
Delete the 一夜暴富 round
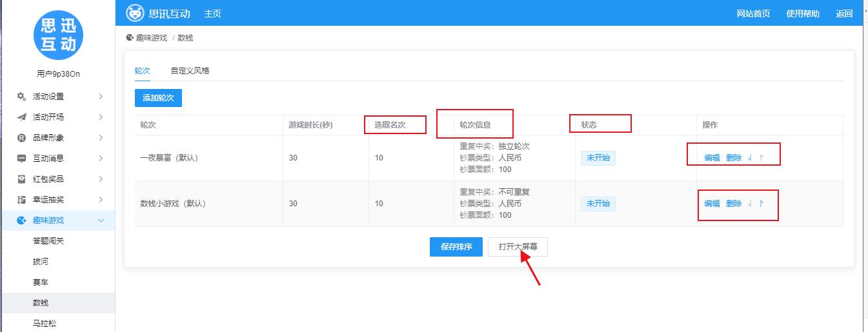coord(734,158)
